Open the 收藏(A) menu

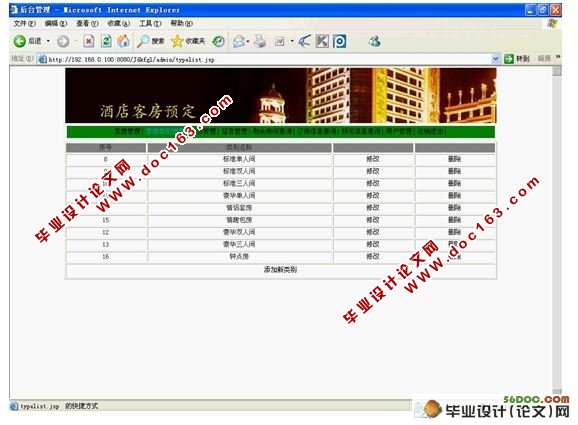pos(118,24)
